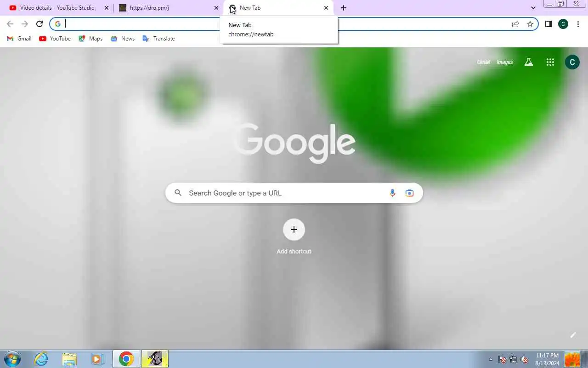588x368 pixels.
Task: Select the New Tab tab
Action: (x=278, y=8)
